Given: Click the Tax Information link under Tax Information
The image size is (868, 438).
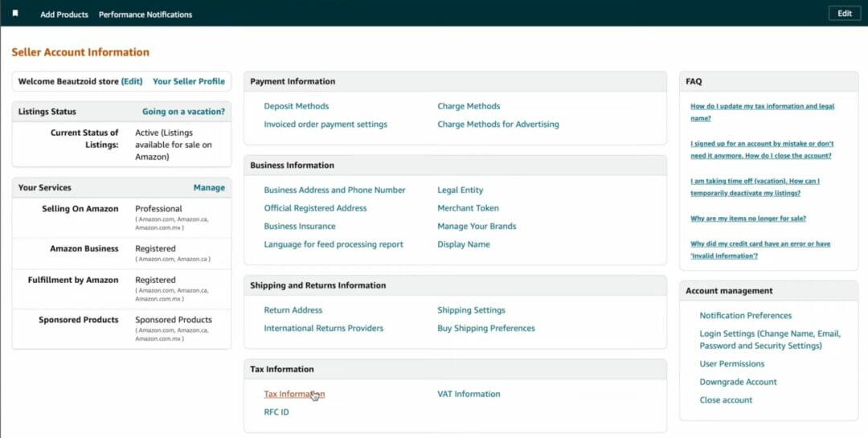Looking at the screenshot, I should point(294,395).
